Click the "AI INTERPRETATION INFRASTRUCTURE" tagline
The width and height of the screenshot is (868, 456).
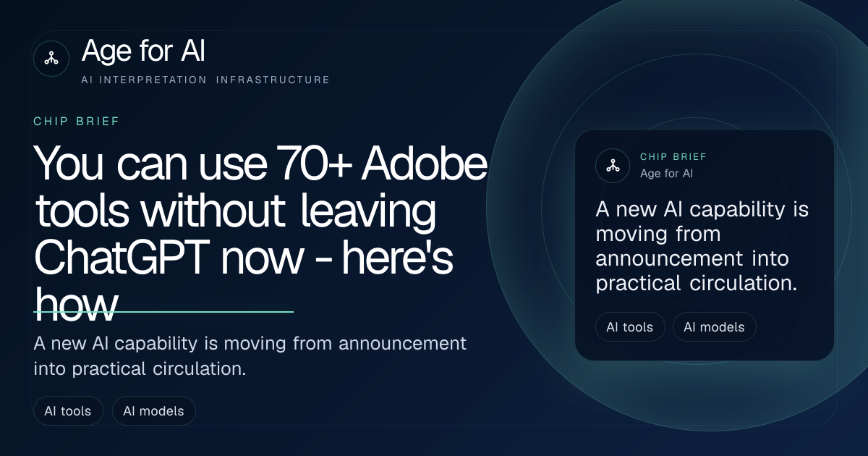(x=205, y=80)
